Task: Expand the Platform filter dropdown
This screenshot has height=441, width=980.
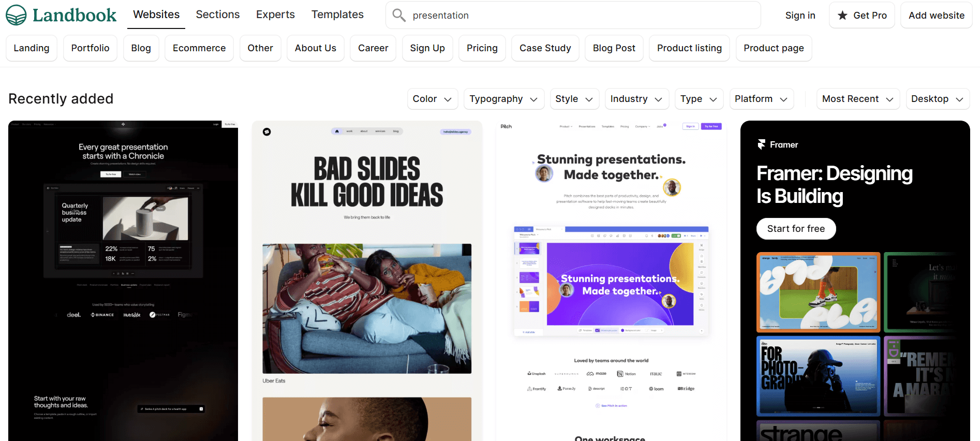Action: click(x=762, y=99)
